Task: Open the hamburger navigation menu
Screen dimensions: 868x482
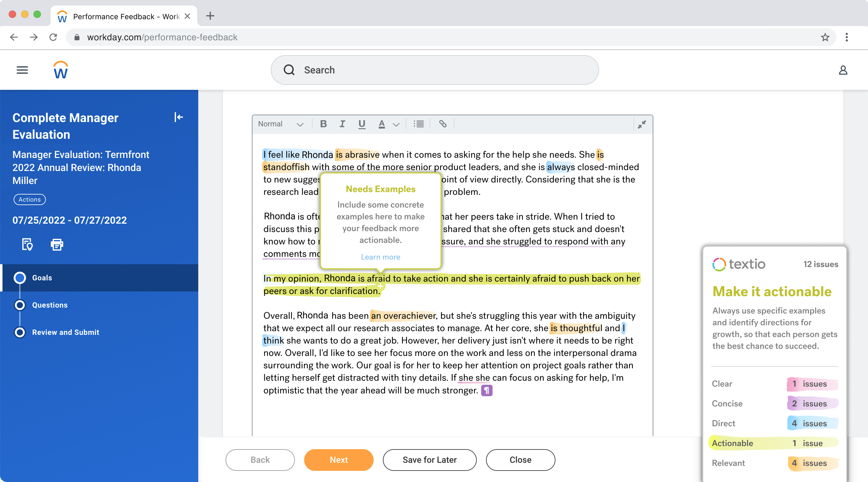Action: click(x=22, y=70)
